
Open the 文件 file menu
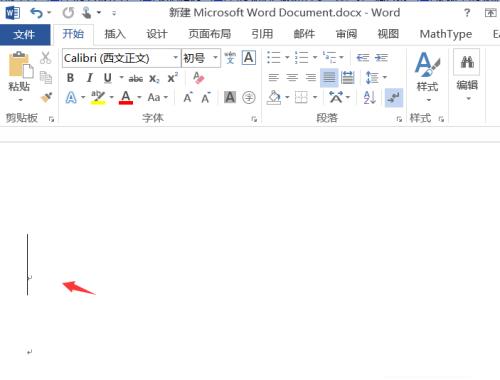click(24, 34)
